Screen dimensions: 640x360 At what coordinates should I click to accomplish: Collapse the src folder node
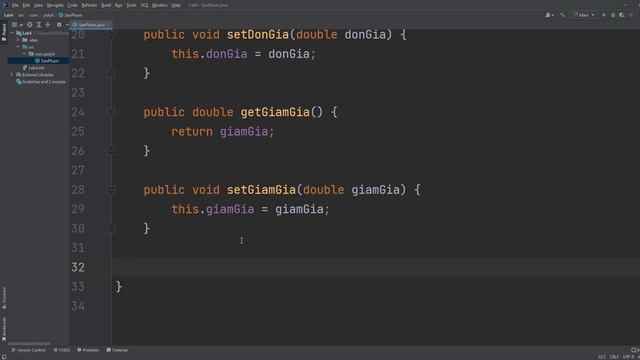[18, 47]
